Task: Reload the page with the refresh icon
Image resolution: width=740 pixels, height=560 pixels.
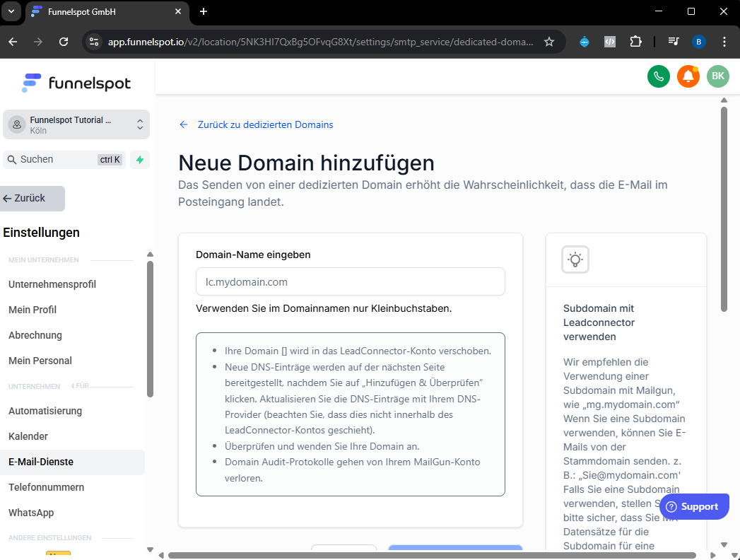Action: coord(63,42)
